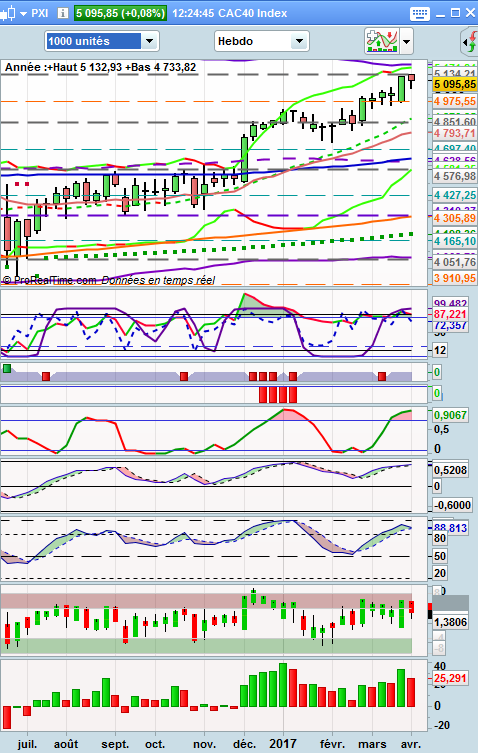
Task: Expand the arrow next to indicators icon
Action: tap(406, 41)
